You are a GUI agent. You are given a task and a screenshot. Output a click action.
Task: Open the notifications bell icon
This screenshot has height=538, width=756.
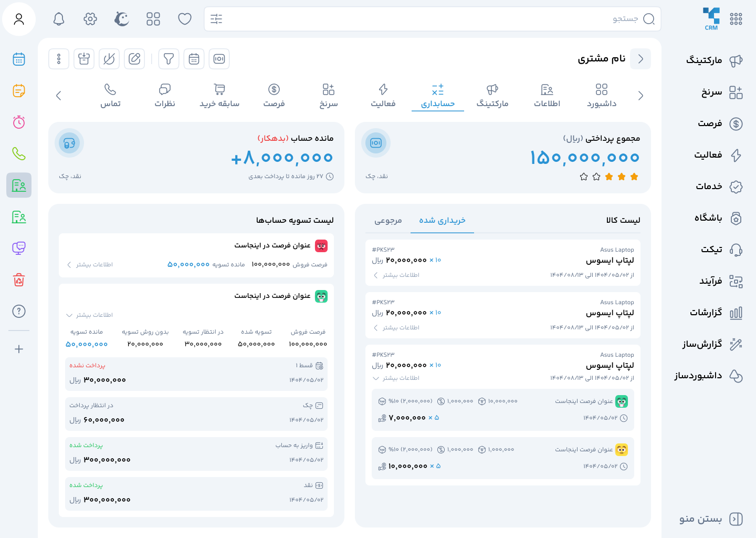point(59,19)
